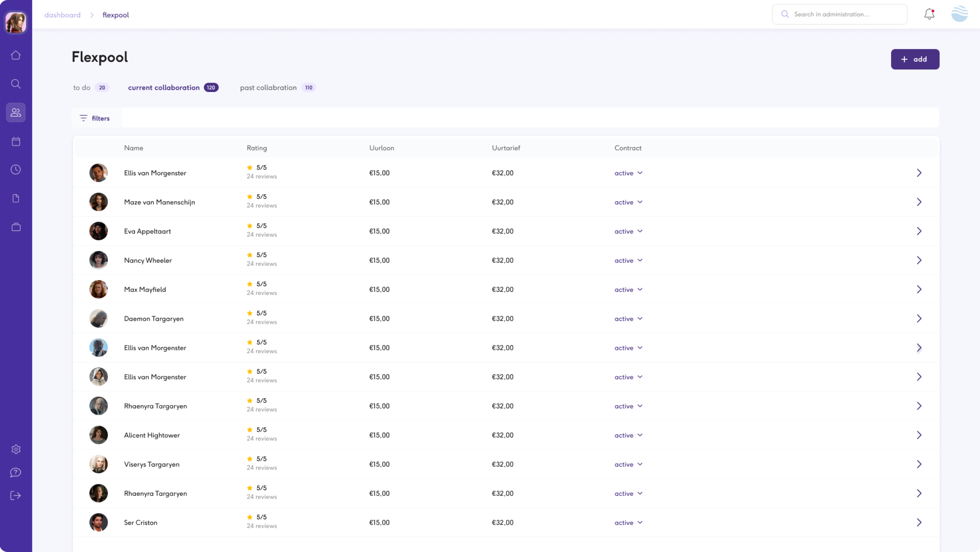
Task: Open the filters button
Action: (95, 118)
